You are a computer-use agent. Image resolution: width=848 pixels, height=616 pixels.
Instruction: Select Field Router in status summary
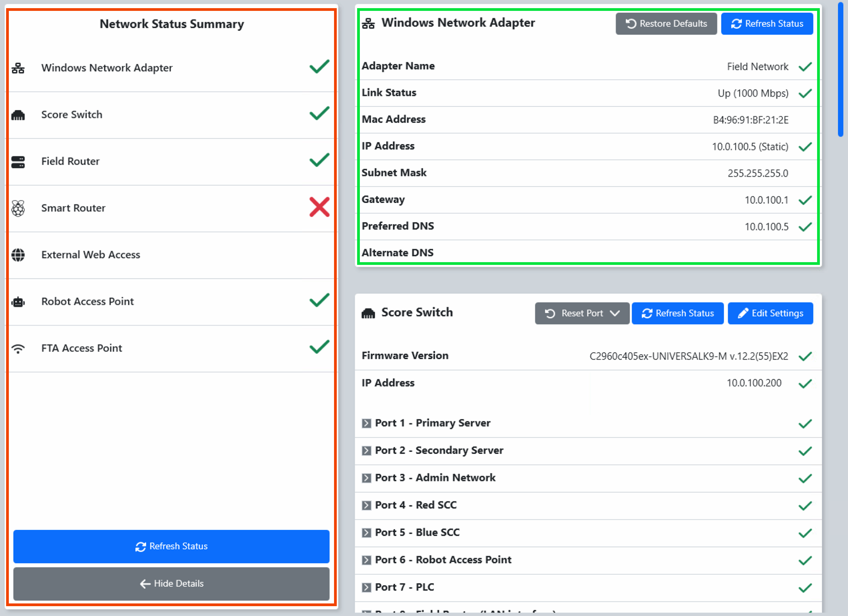171,162
